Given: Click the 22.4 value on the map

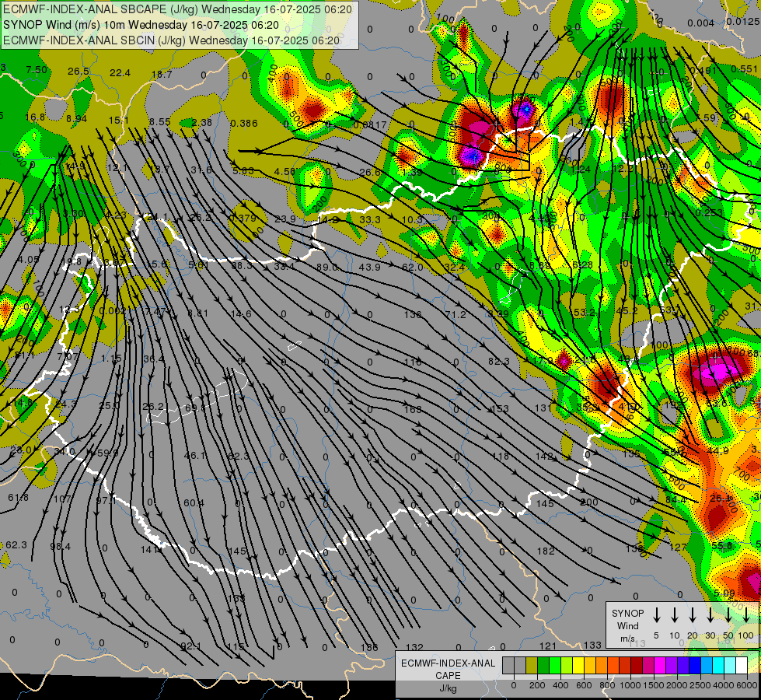Looking at the screenshot, I should pos(120,73).
